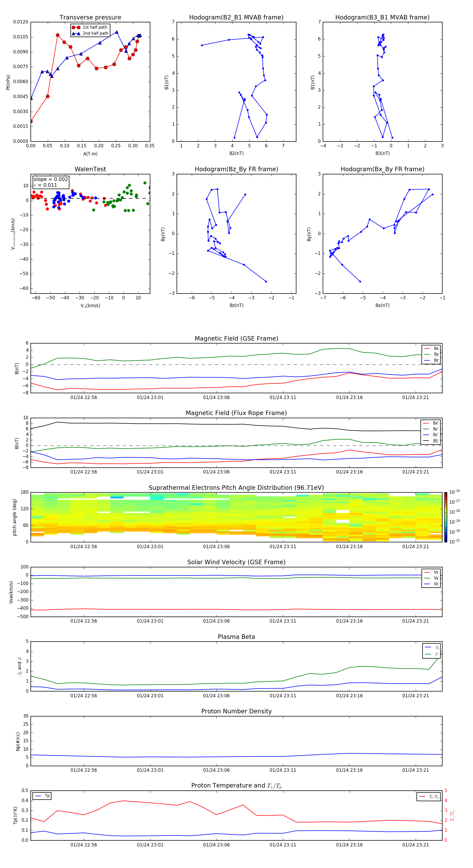Click the "Proton Number Density" title

click(236, 712)
